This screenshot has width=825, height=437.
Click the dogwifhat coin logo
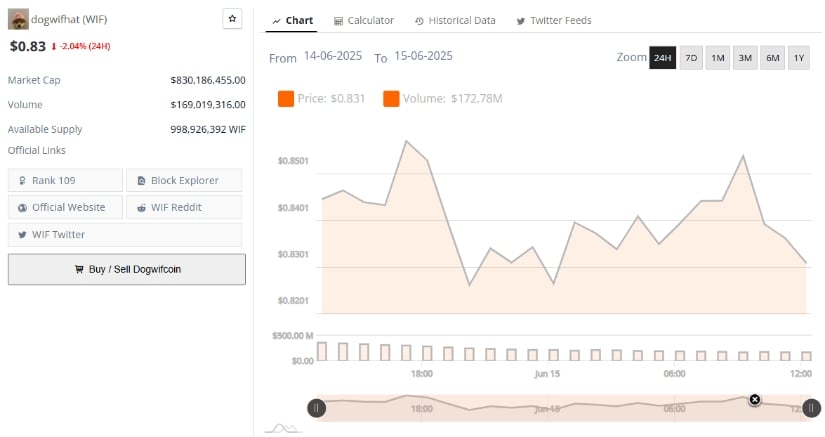[x=18, y=19]
